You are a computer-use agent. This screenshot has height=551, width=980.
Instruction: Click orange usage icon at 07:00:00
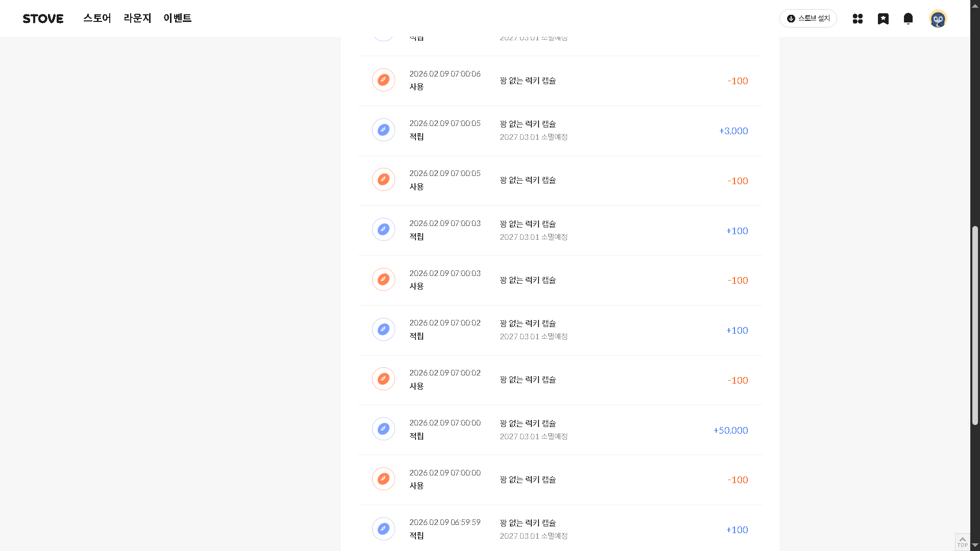[383, 479]
